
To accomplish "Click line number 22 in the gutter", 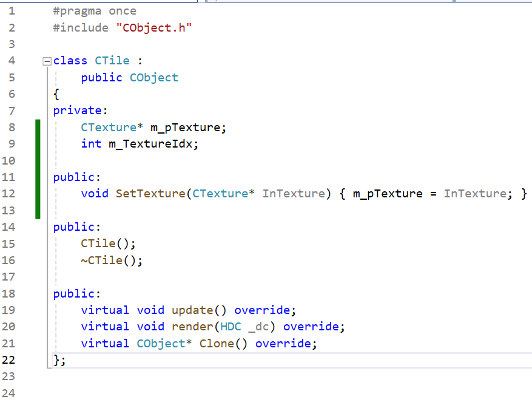I will (8, 360).
